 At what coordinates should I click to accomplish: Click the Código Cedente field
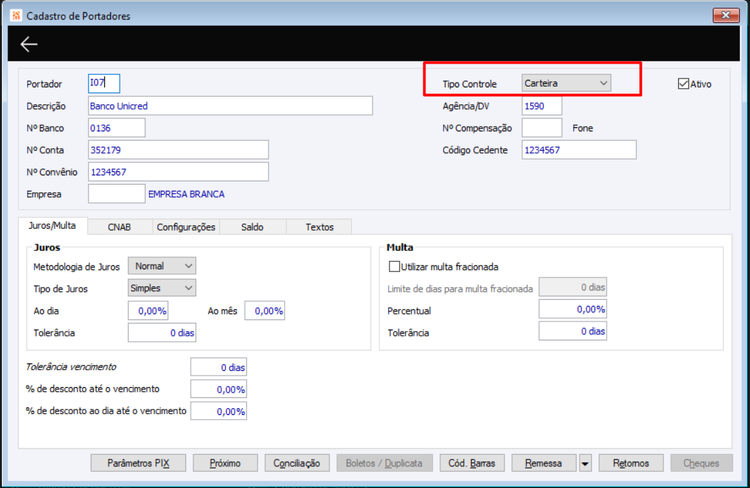coord(579,150)
